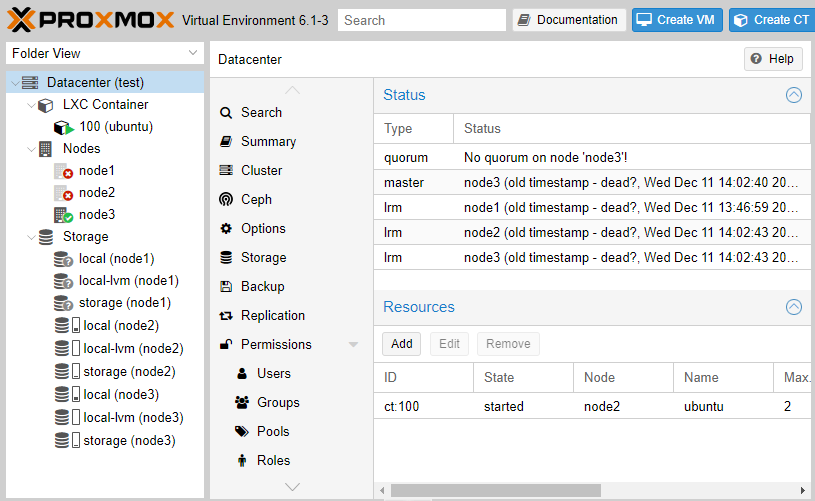Image resolution: width=815 pixels, height=501 pixels.
Task: Click the Create VM button
Action: pyautogui.click(x=676, y=20)
